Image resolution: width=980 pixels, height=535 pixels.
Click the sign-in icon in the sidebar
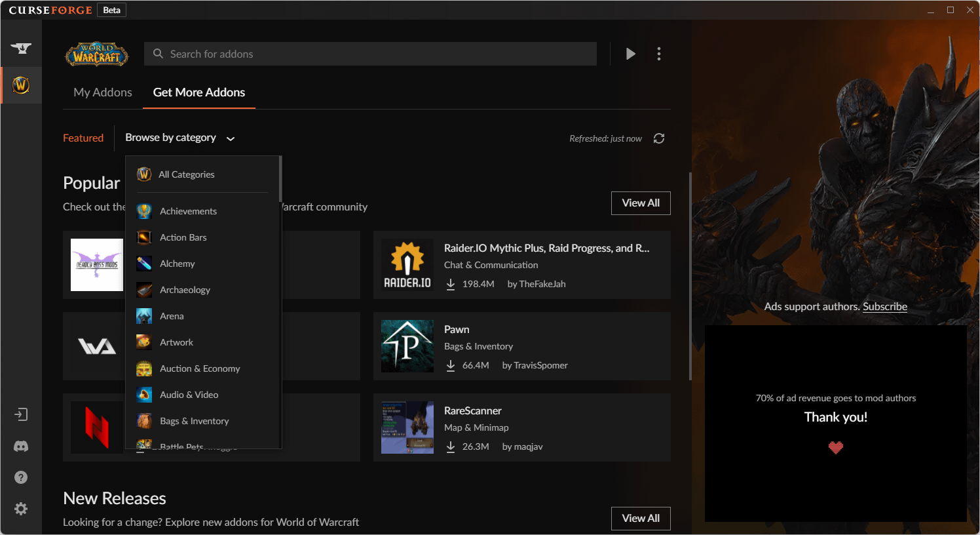21,414
